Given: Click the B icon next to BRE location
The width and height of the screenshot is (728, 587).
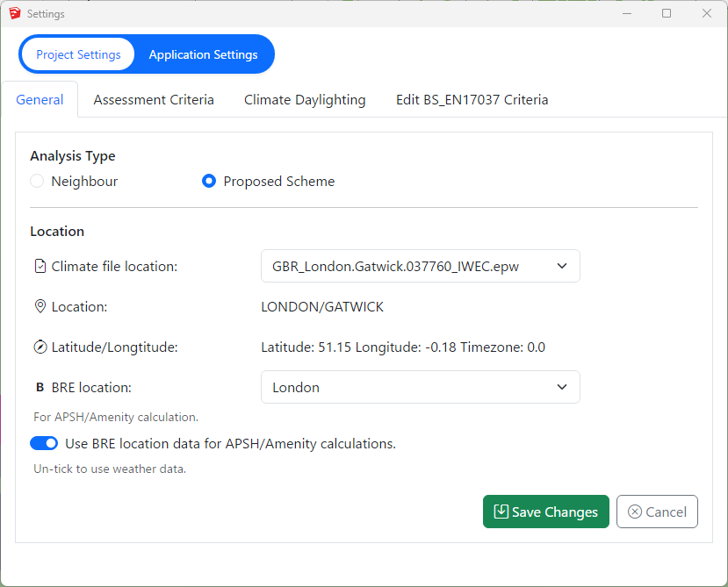Looking at the screenshot, I should pyautogui.click(x=40, y=387).
